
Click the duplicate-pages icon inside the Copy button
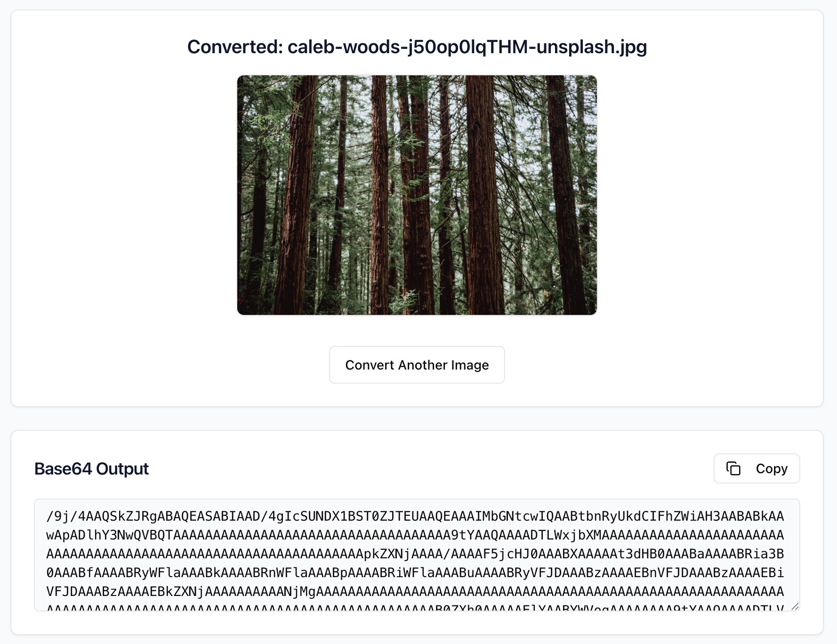pos(734,468)
